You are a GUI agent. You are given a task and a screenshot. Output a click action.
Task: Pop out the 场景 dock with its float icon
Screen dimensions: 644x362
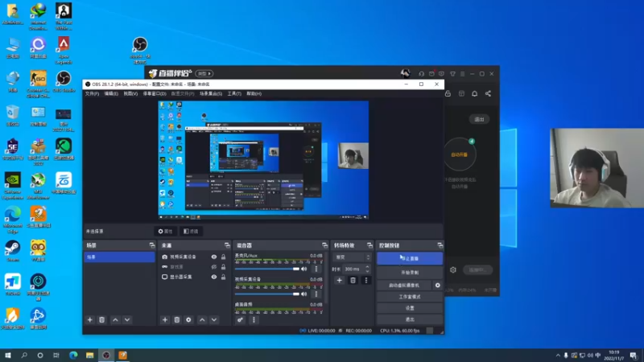click(152, 245)
